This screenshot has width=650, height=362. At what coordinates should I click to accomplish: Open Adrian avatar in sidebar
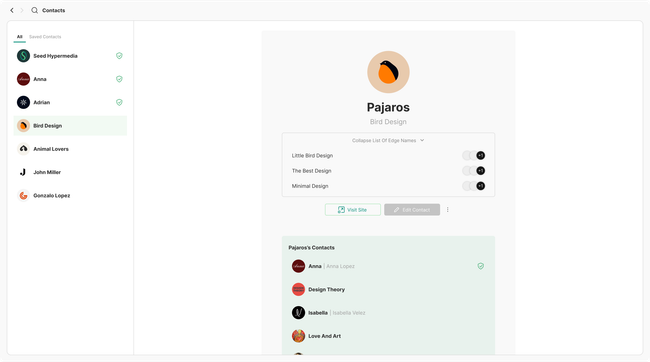pyautogui.click(x=23, y=102)
